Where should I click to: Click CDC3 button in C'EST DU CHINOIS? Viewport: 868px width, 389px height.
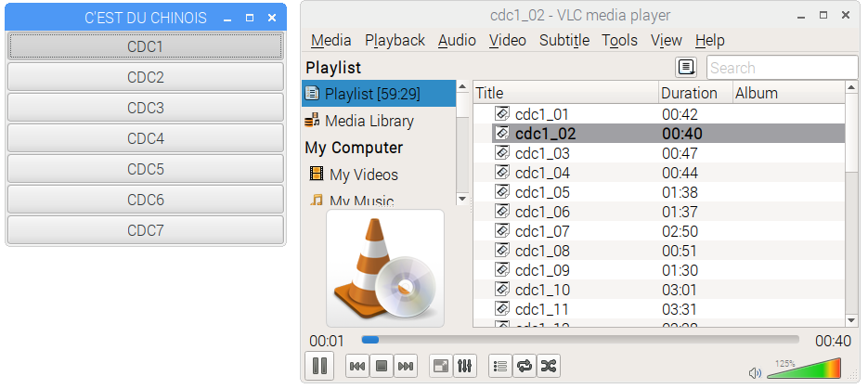coord(146,108)
